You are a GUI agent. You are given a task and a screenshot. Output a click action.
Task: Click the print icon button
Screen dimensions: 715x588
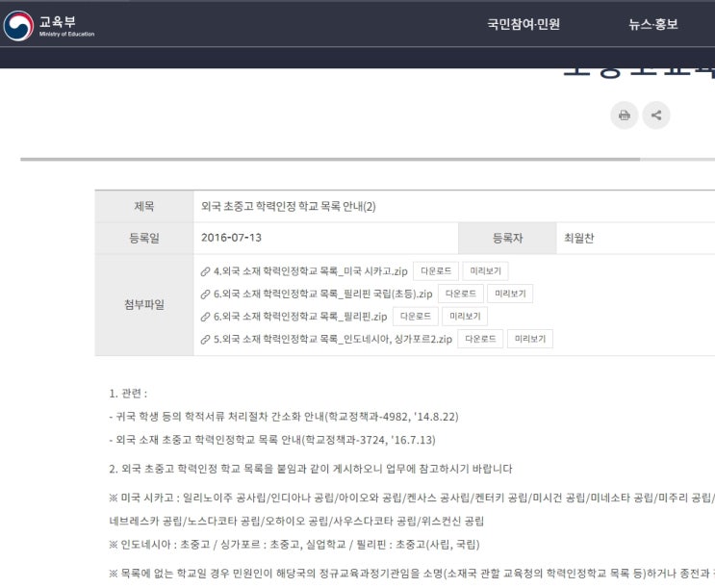pos(625,115)
